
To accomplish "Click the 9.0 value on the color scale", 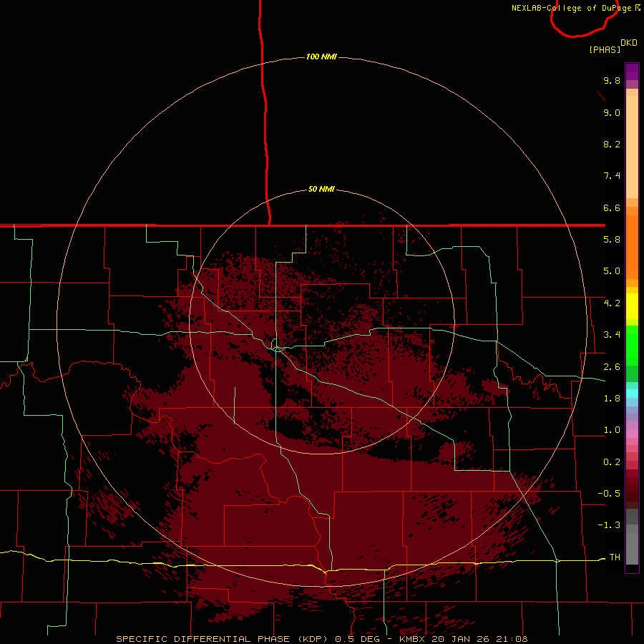I will 612,112.
